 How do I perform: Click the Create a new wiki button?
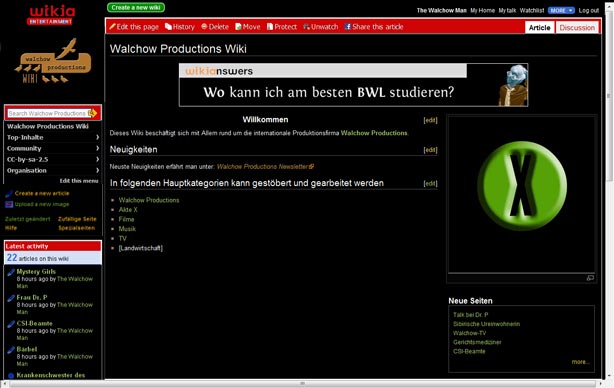click(x=136, y=7)
